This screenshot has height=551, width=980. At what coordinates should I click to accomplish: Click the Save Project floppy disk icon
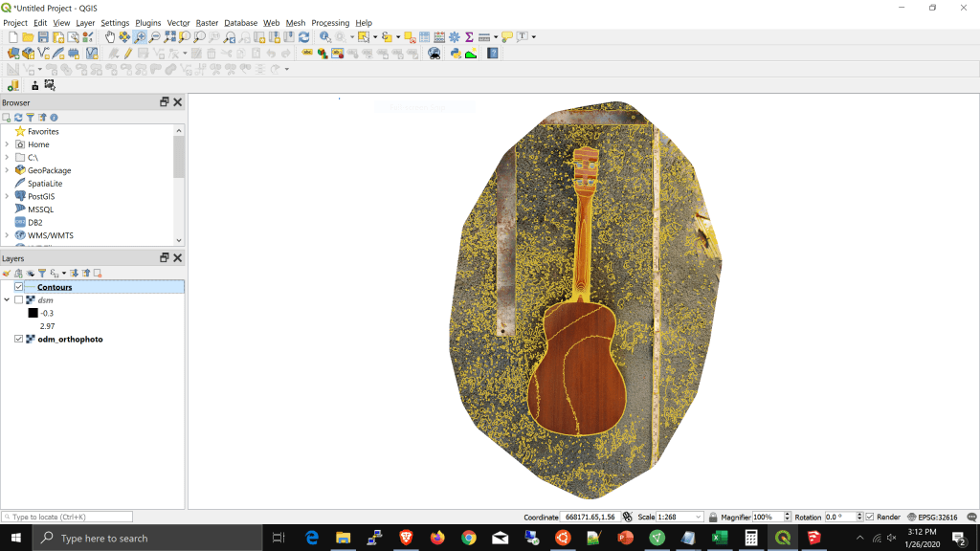(x=43, y=37)
